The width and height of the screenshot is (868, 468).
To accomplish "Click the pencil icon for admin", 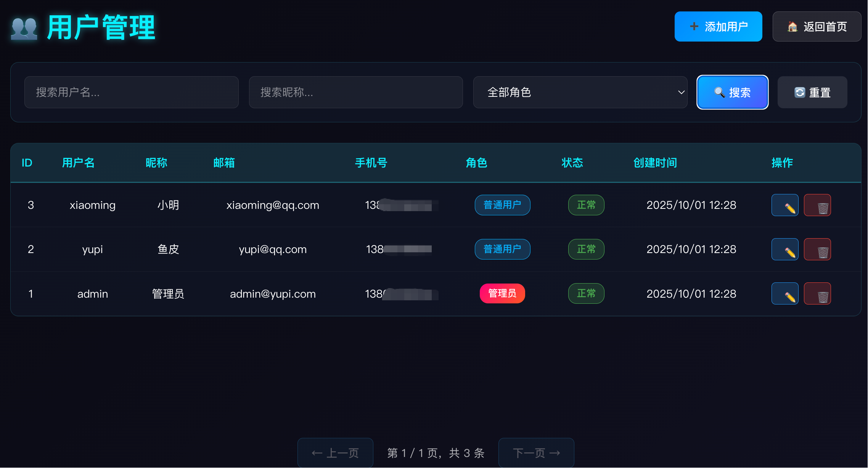I will [785, 293].
